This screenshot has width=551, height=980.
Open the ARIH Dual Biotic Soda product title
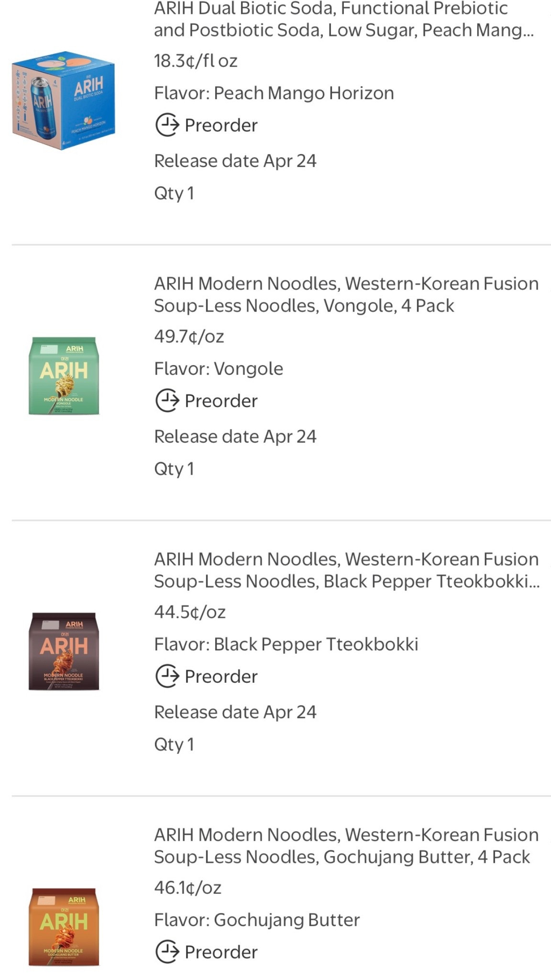[x=343, y=19]
